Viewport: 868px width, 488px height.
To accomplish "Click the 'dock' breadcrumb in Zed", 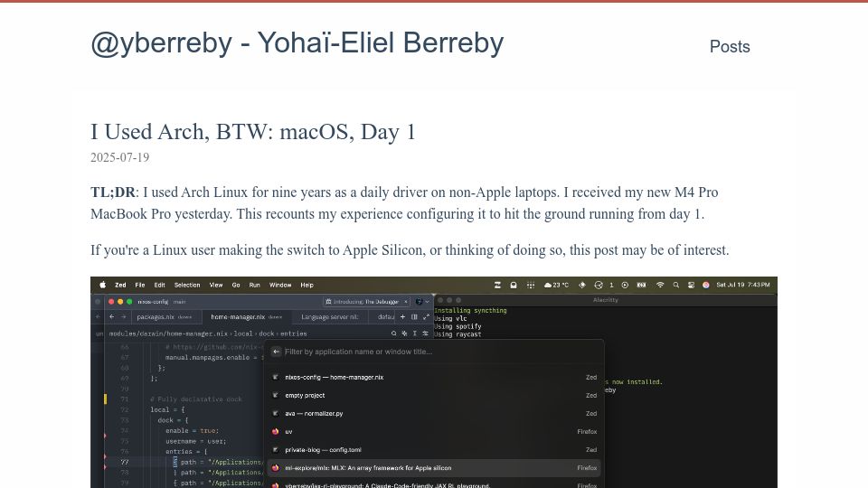I will pos(266,333).
